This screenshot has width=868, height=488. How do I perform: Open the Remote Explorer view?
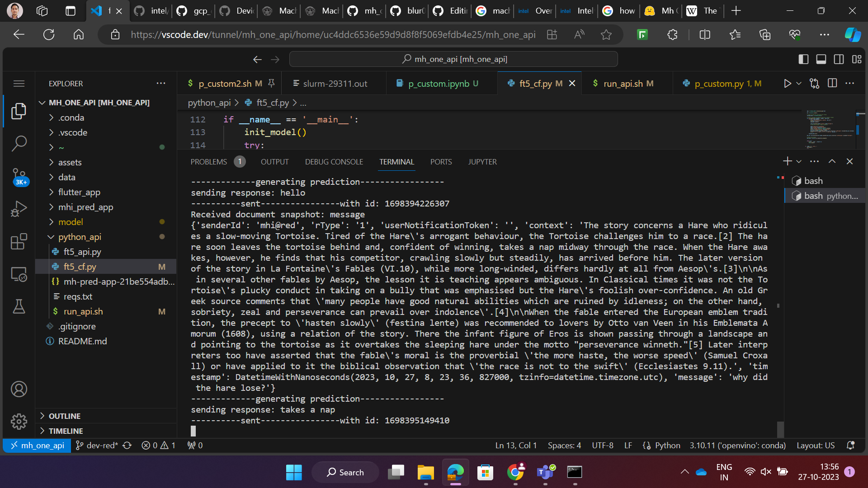coord(19,274)
